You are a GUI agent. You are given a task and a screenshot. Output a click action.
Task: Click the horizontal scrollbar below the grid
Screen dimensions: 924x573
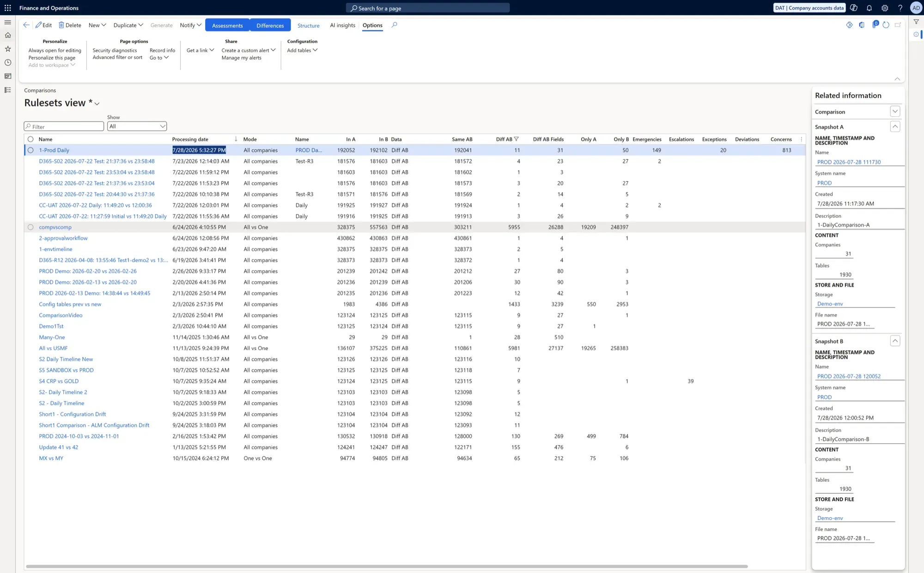(387, 566)
